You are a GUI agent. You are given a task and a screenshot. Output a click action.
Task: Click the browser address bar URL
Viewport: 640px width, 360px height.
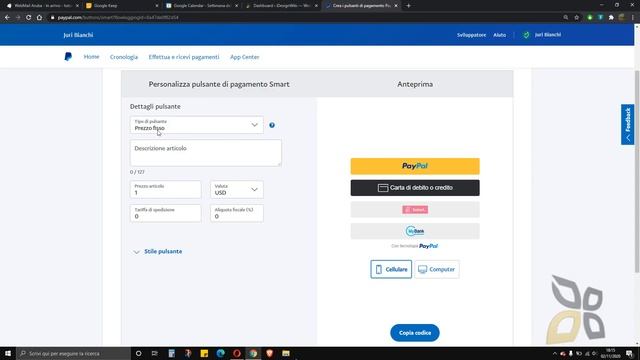click(x=118, y=18)
